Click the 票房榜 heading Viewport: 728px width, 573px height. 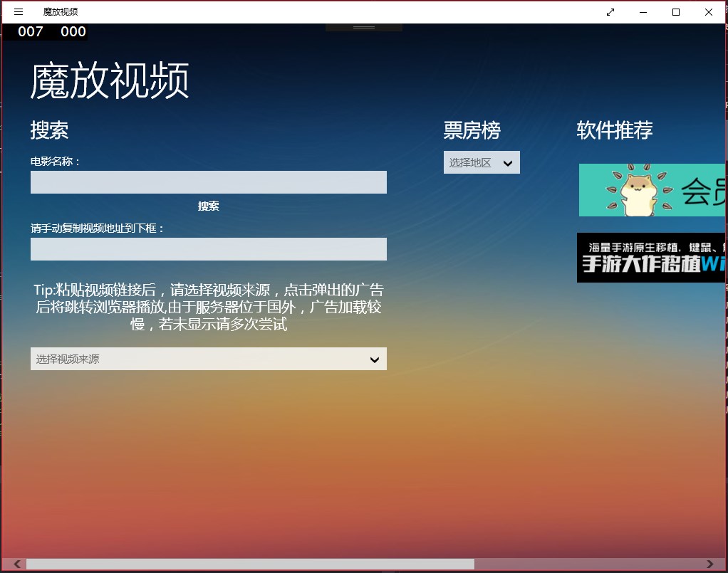click(472, 130)
